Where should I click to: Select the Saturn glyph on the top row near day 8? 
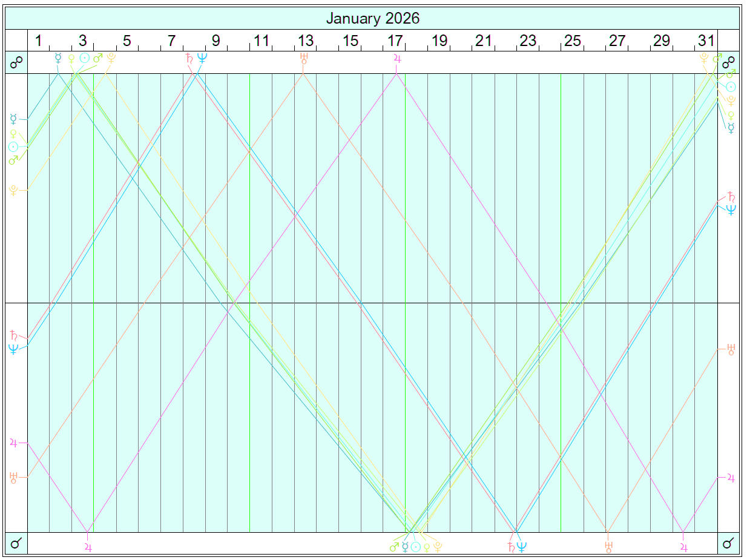(x=189, y=59)
